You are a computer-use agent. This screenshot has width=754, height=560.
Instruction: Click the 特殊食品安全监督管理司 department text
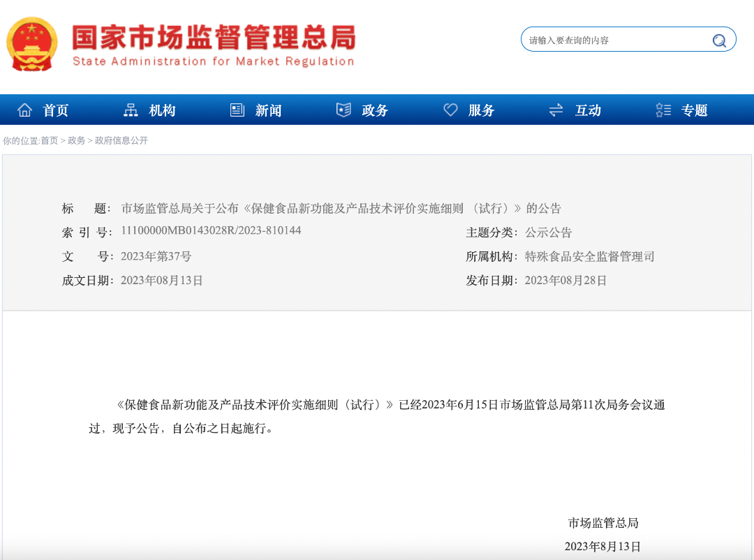click(x=590, y=256)
